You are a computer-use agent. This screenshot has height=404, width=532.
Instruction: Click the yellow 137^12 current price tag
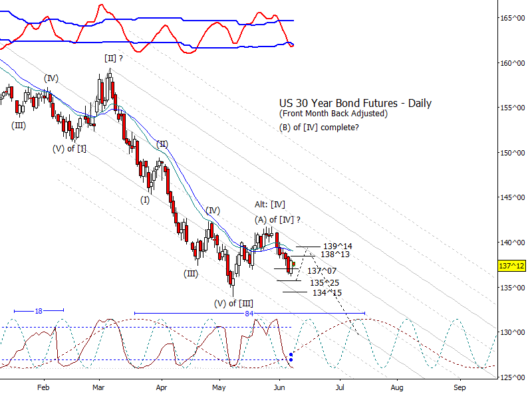(511, 266)
